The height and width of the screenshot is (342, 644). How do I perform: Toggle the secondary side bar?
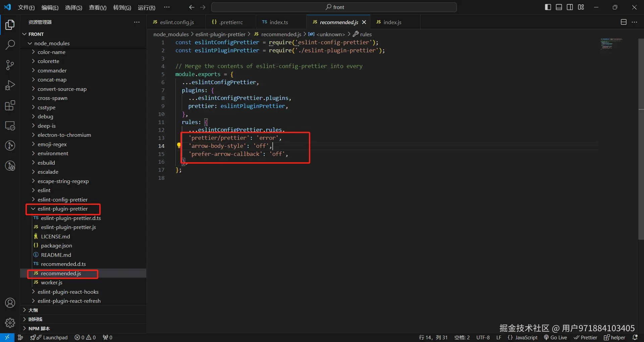(570, 7)
